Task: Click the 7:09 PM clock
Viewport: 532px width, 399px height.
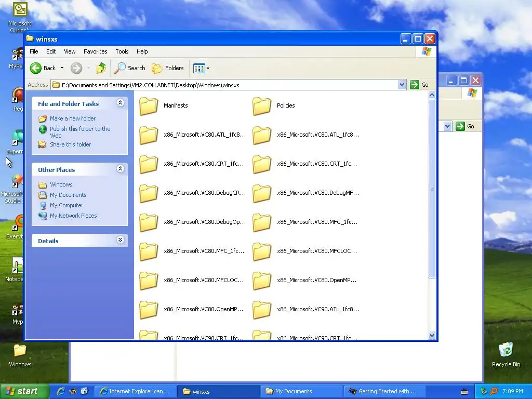Action: pyautogui.click(x=513, y=392)
